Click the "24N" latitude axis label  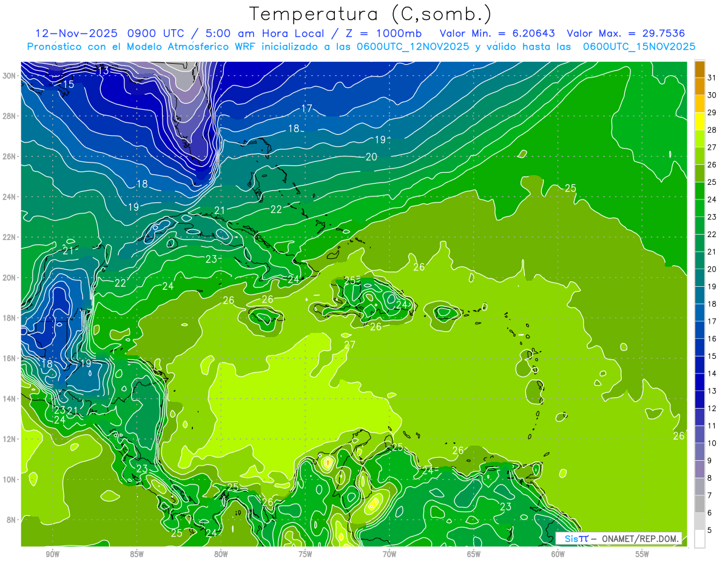(x=8, y=197)
